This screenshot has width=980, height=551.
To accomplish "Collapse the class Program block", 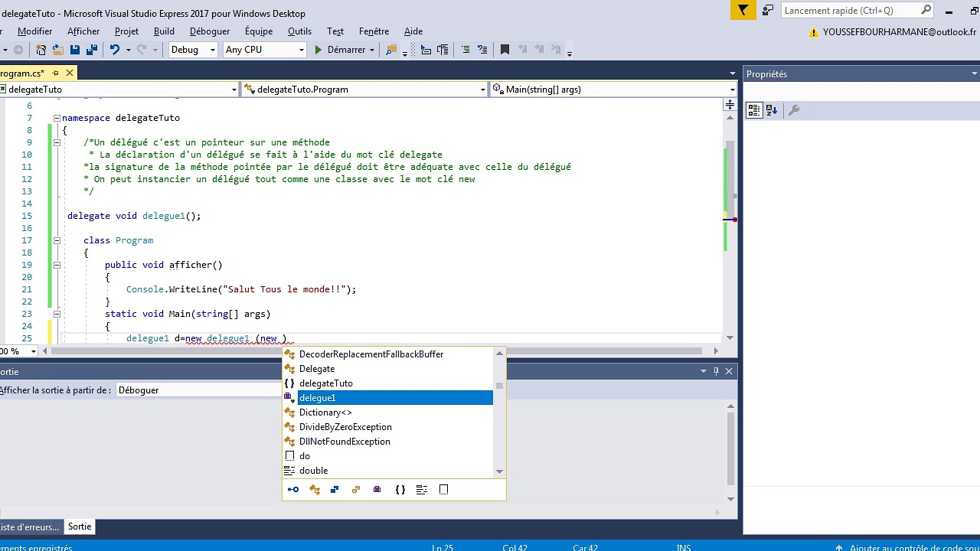I will (x=57, y=240).
